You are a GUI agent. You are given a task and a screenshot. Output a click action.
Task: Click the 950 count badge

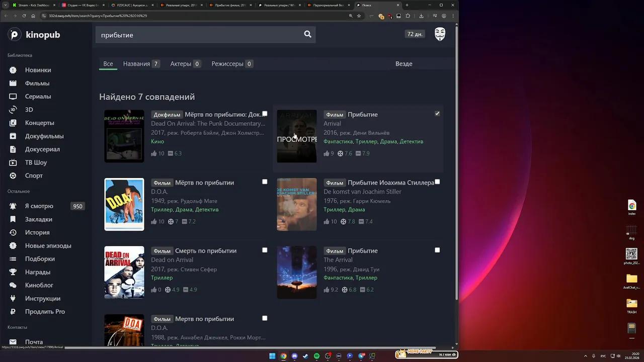(77, 206)
